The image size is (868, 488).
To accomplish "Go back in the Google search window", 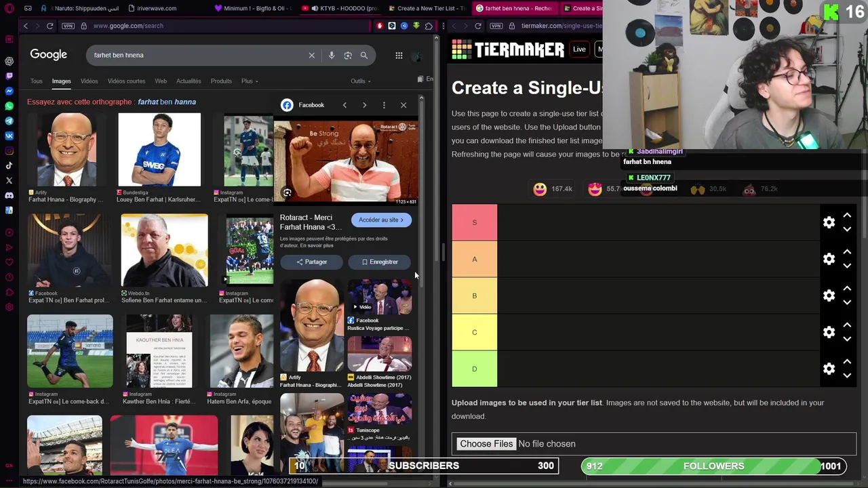I will coord(26,26).
